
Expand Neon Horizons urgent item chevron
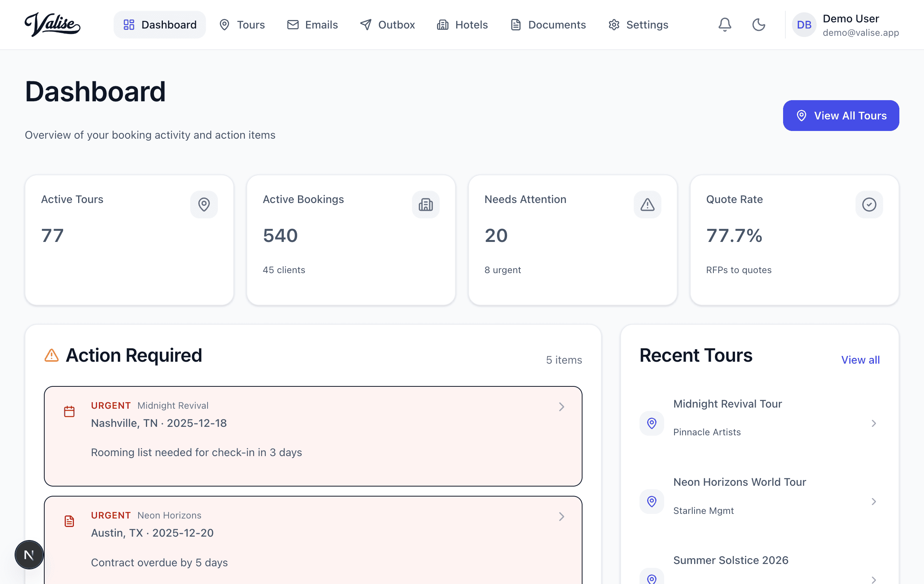(x=562, y=517)
